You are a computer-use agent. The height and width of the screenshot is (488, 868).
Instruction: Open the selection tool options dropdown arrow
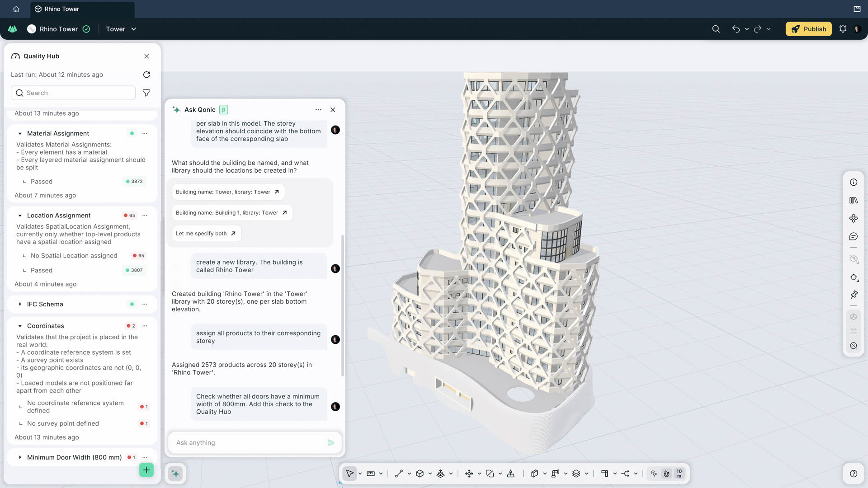360,474
